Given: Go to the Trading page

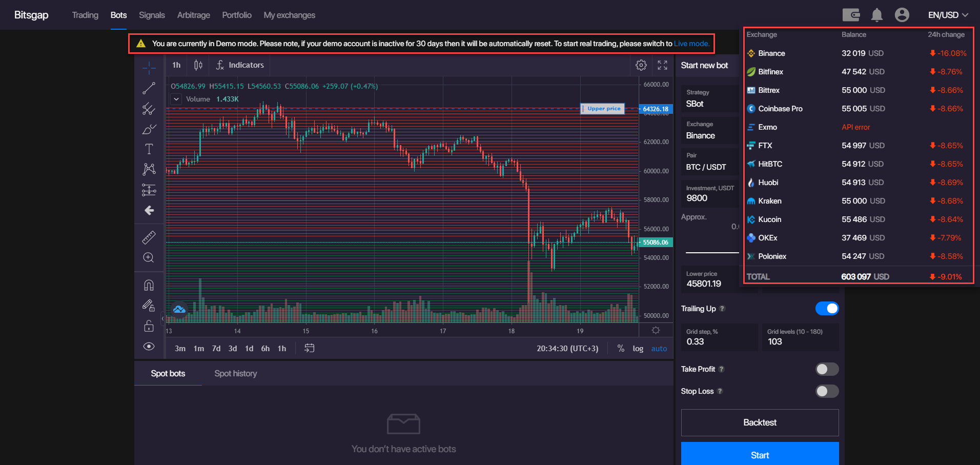Looking at the screenshot, I should pyautogui.click(x=85, y=15).
